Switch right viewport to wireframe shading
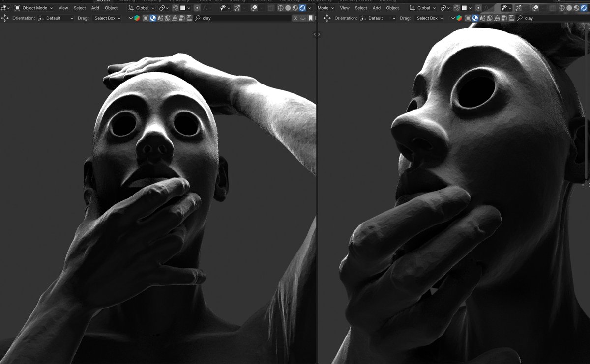The width and height of the screenshot is (590, 364). 562,8
